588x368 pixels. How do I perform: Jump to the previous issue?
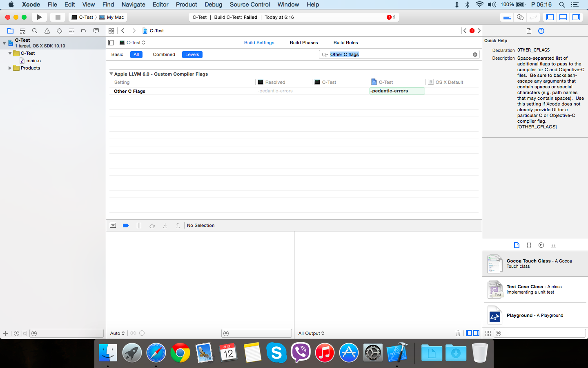point(465,31)
